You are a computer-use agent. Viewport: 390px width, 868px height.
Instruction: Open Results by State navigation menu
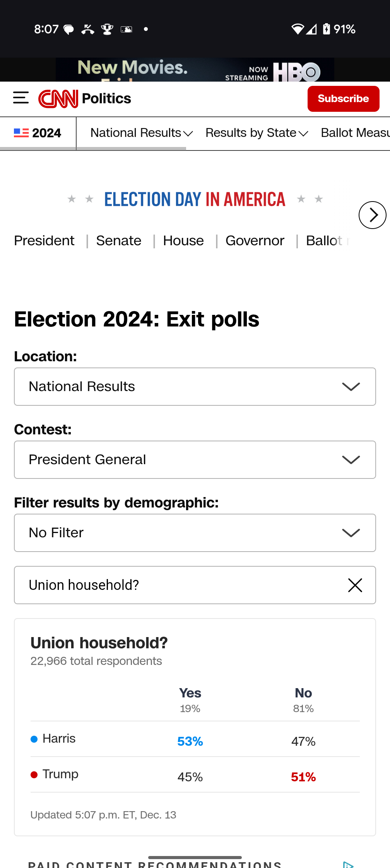pos(257,133)
